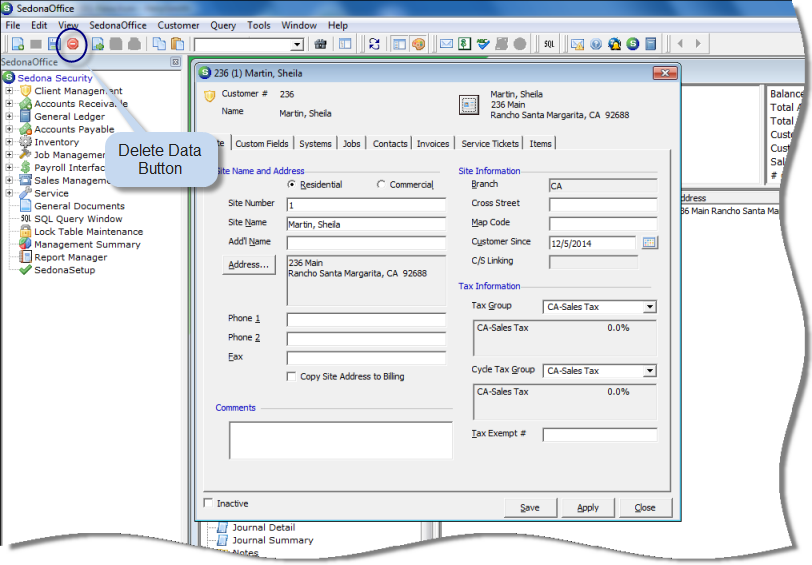Select Journal Summary in background tree
The width and height of the screenshot is (812, 565).
coord(272,540)
